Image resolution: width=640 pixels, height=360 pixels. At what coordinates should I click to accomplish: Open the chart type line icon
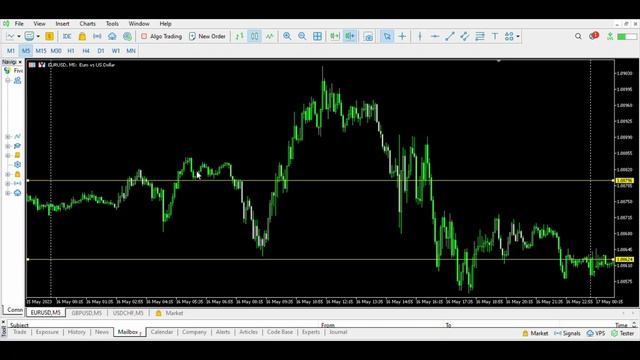click(11, 36)
